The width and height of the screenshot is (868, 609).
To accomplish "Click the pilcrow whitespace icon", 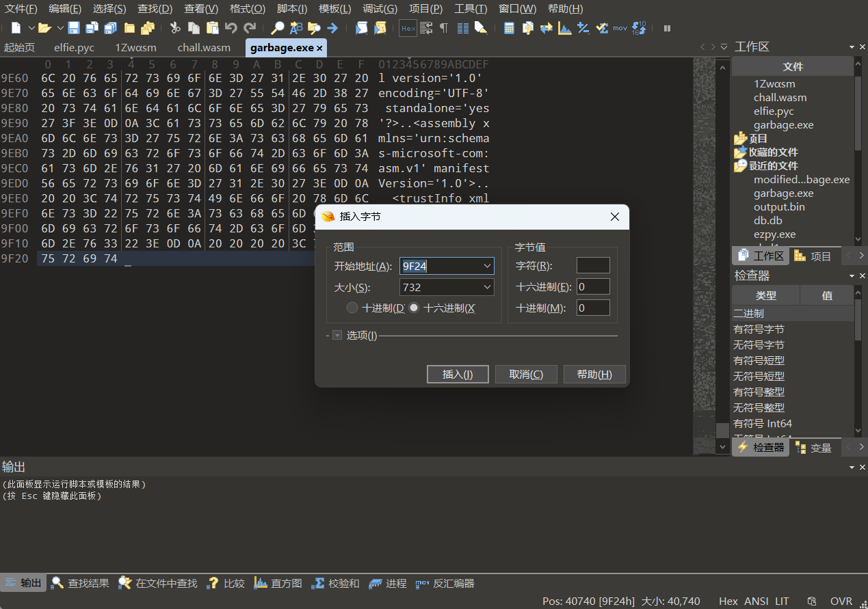I will (444, 28).
